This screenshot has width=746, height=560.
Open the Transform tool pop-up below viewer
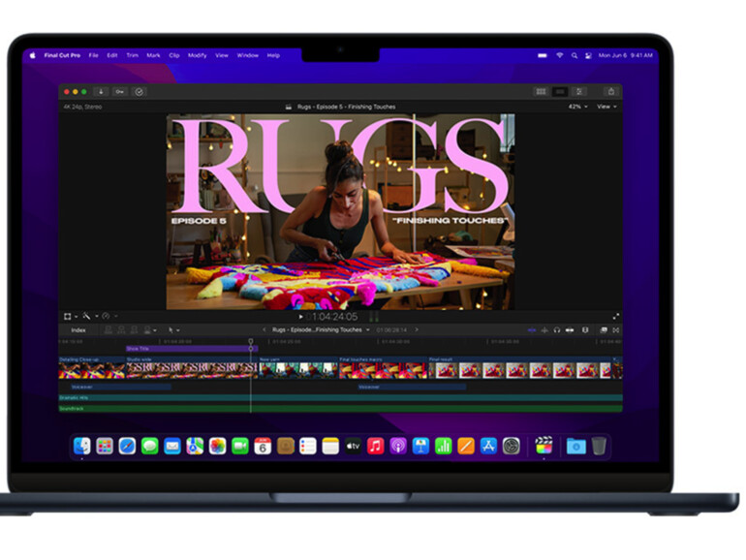click(x=70, y=317)
